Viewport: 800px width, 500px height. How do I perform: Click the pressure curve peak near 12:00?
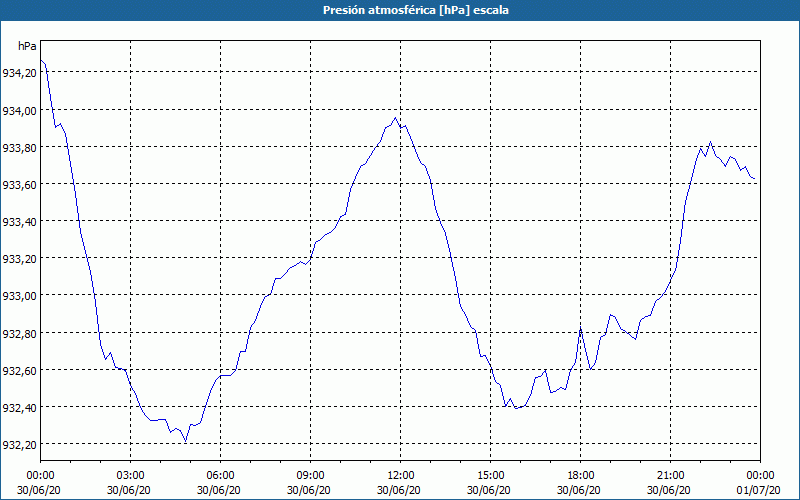[x=395, y=118]
